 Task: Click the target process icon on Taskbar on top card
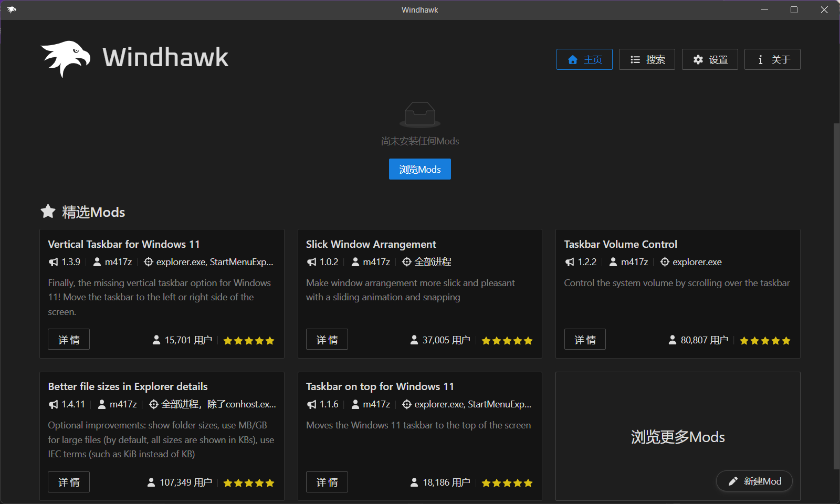click(407, 404)
